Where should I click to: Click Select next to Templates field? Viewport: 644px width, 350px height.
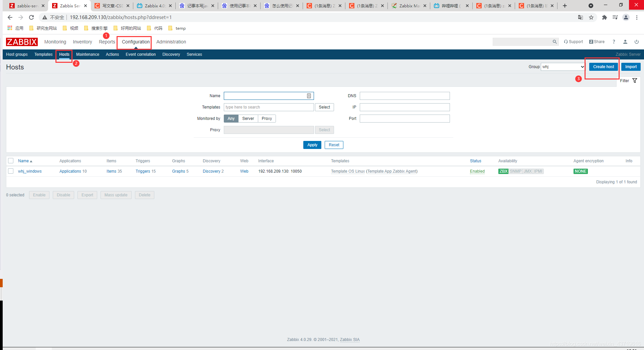324,107
